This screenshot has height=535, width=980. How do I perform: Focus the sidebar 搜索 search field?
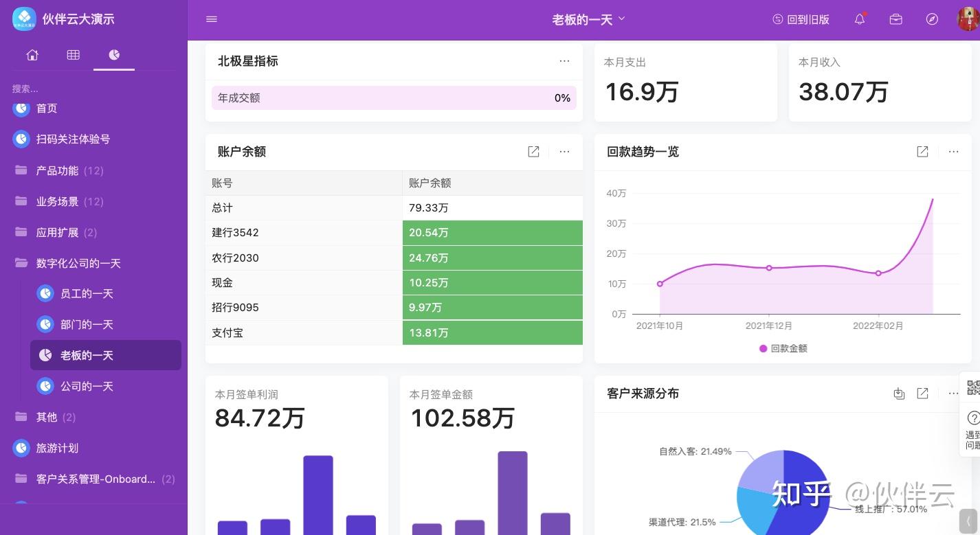(x=93, y=89)
